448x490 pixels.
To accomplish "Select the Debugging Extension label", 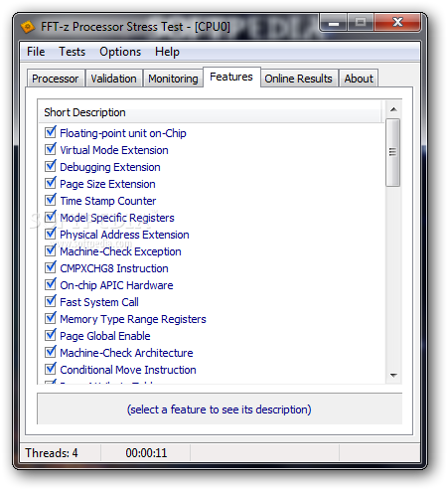I will (x=110, y=167).
